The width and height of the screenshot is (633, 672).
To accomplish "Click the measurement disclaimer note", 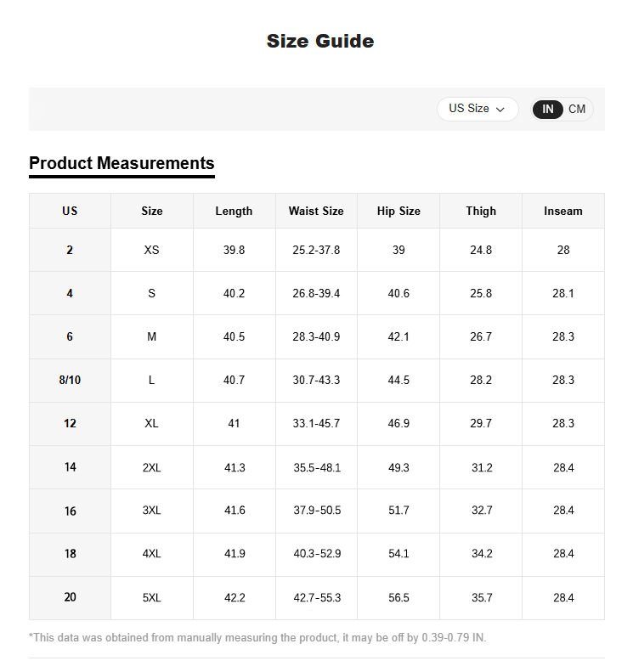I will 257,637.
